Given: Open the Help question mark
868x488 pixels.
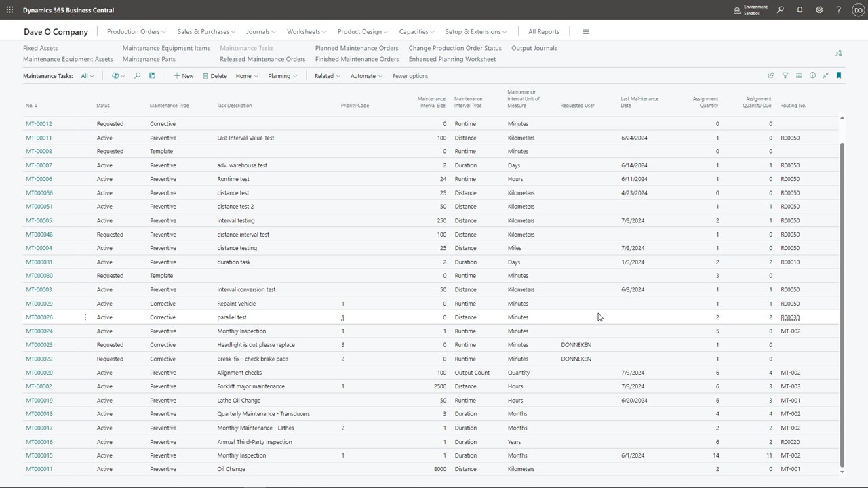Looking at the screenshot, I should coord(839,10).
